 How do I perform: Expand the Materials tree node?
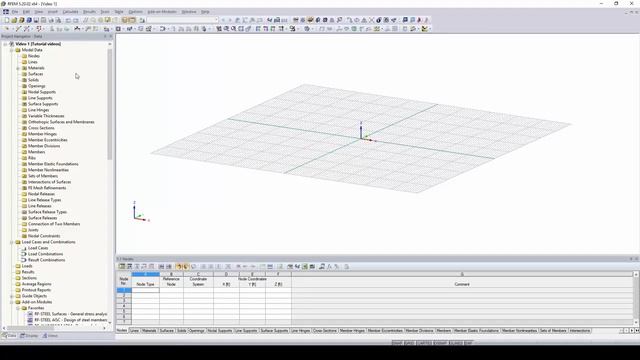coord(18,68)
